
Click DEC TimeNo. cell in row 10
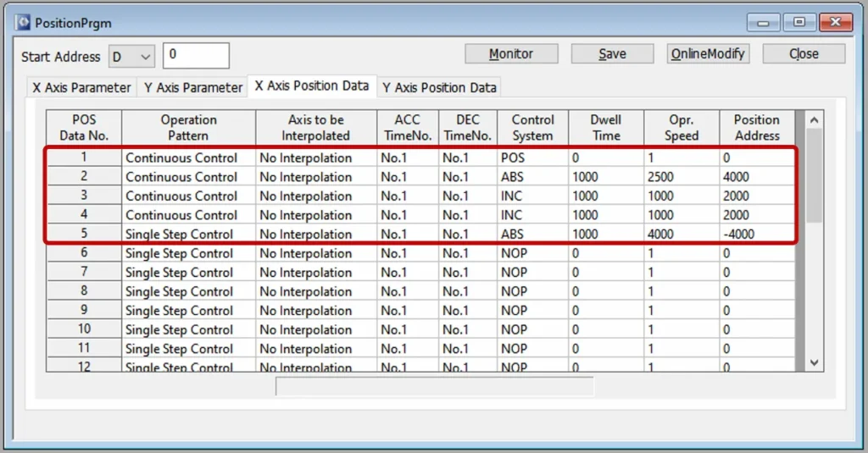[x=468, y=329]
